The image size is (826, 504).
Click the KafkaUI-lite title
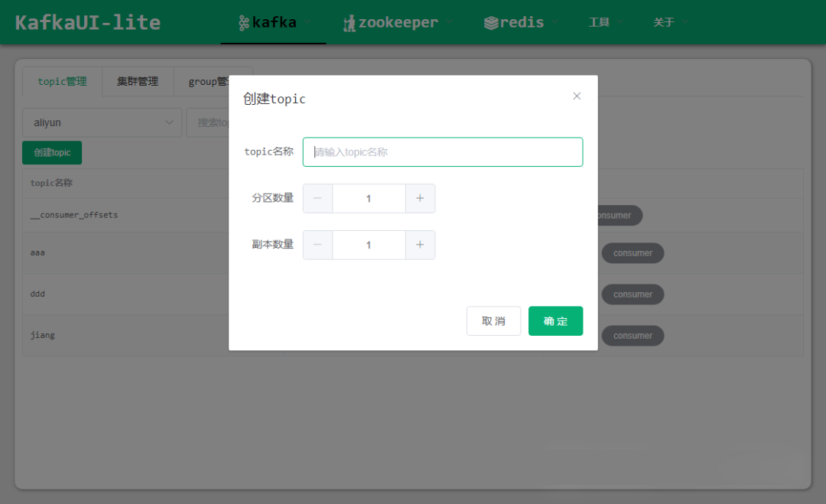pos(88,23)
